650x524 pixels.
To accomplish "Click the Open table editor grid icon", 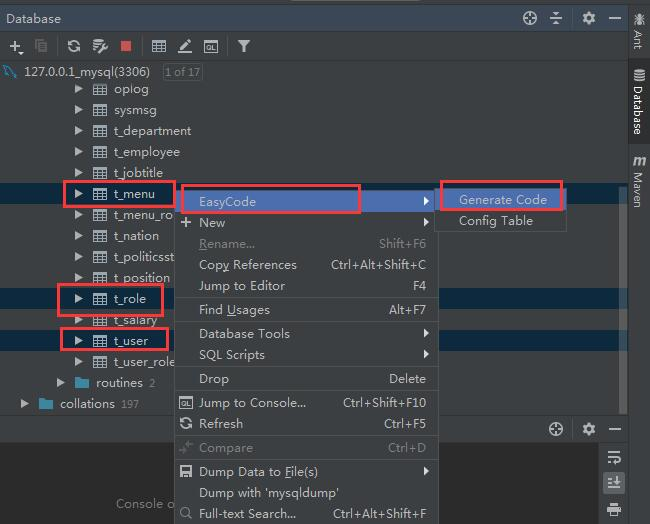I will (x=159, y=46).
